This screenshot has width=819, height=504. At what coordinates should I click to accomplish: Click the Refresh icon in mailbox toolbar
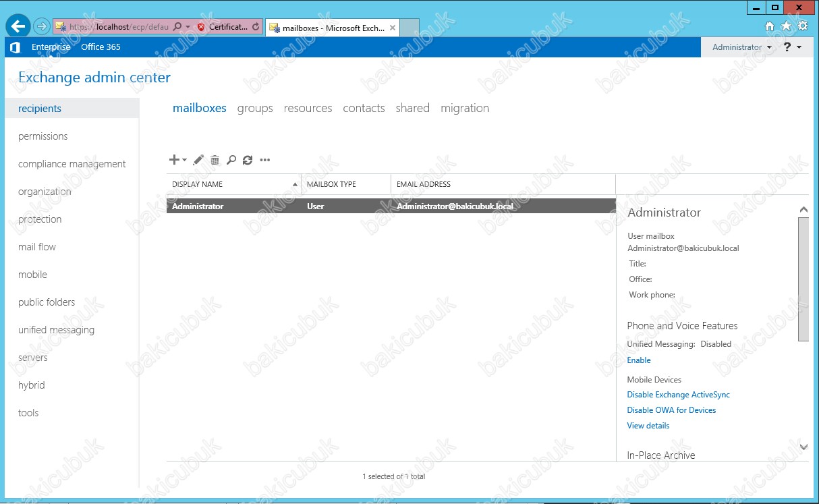click(248, 160)
